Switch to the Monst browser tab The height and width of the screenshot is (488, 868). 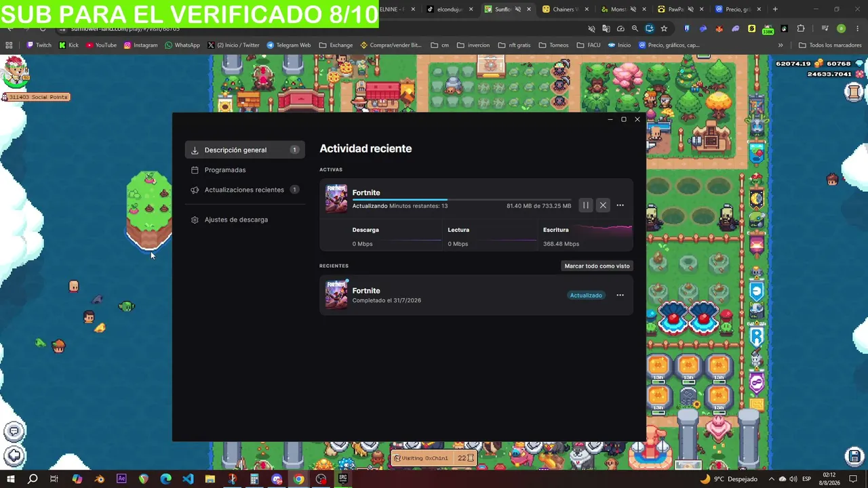pos(624,9)
